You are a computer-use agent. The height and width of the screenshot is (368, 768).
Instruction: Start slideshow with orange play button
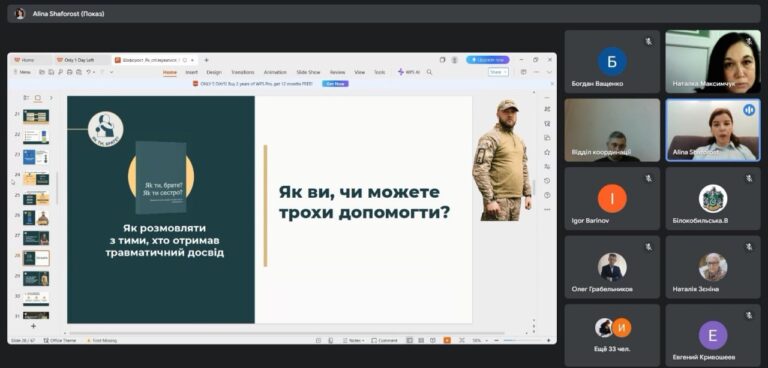tap(447, 340)
